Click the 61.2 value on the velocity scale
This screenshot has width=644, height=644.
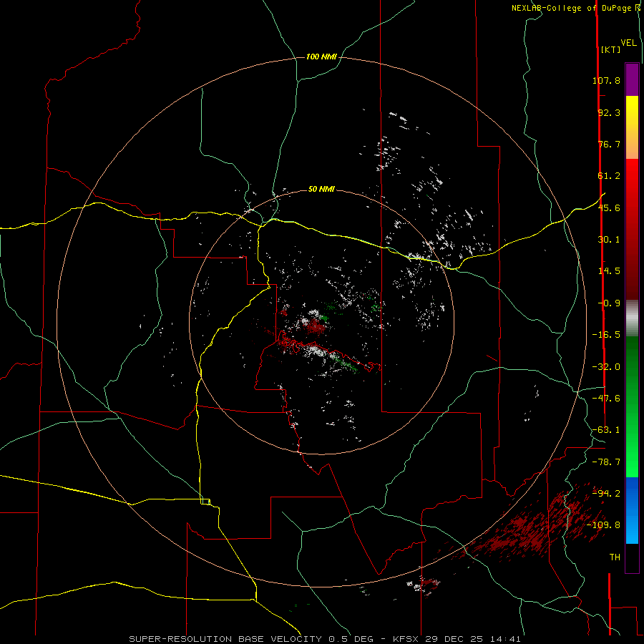[x=609, y=176]
